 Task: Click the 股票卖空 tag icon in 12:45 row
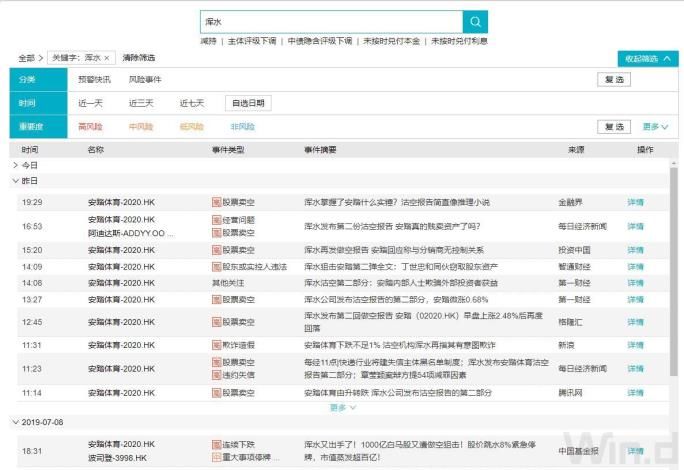click(x=217, y=322)
